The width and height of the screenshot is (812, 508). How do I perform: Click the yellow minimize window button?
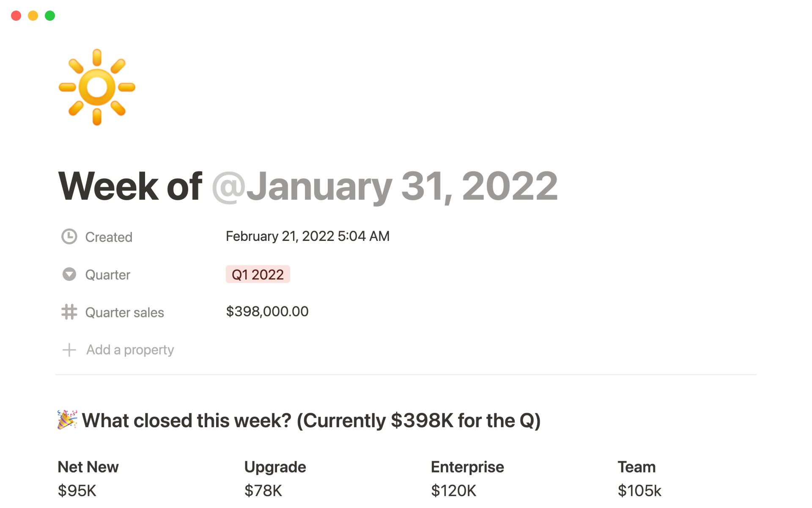coord(33,16)
